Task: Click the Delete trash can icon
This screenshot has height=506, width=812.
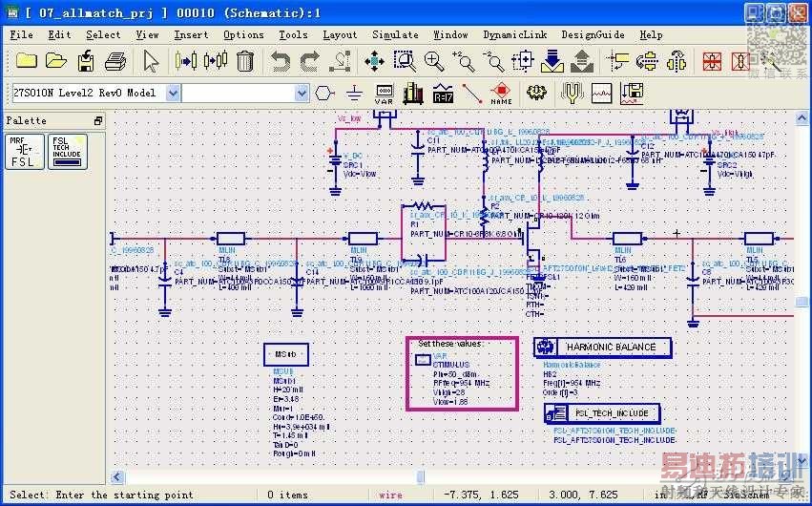Action: pos(244,61)
